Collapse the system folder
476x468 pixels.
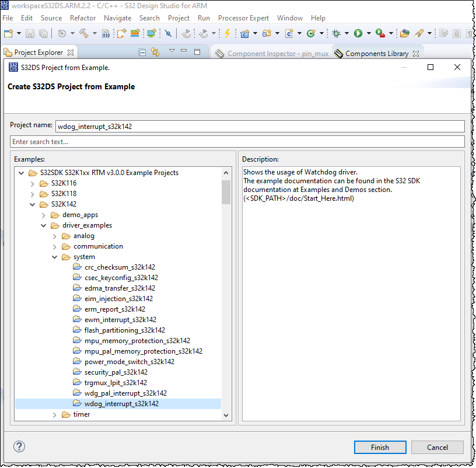[55, 257]
